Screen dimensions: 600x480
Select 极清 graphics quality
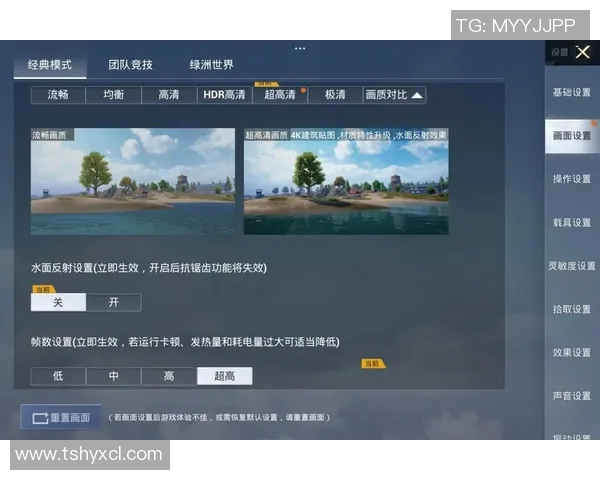[x=335, y=95]
